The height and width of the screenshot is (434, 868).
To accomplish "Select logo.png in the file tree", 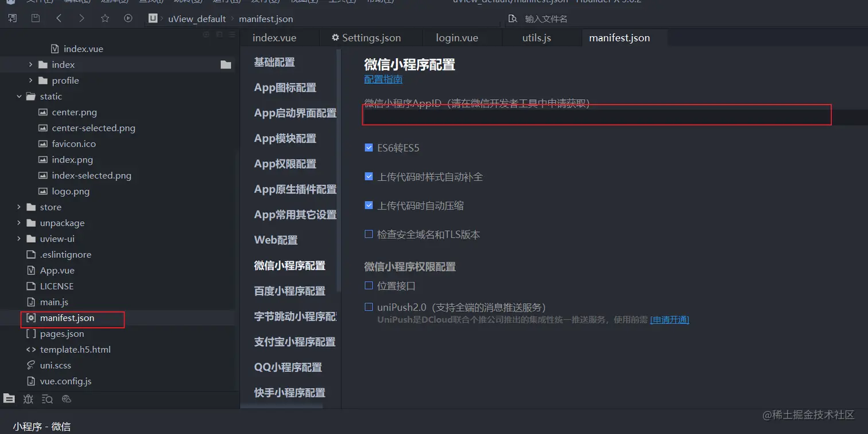I will (71, 191).
